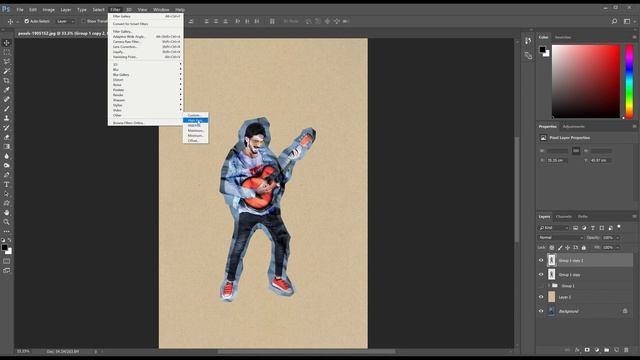Click the horizontal canvas scrollbar
This screenshot has width=640, height=360.
click(x=306, y=351)
